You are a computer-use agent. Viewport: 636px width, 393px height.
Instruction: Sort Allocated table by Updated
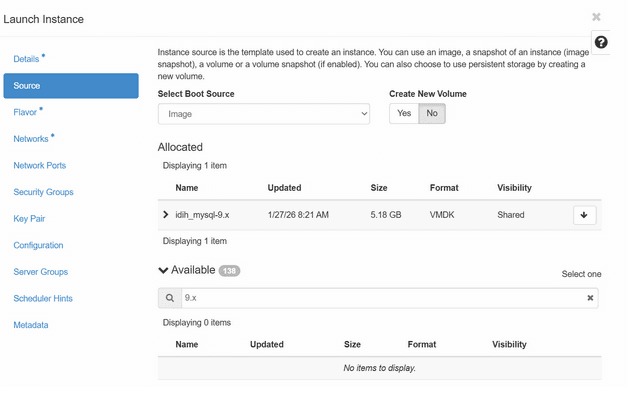pos(284,188)
